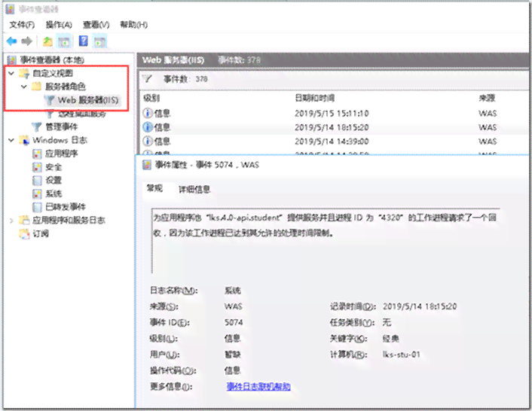Click the event description text box
The width and height of the screenshot is (532, 411).
(326, 241)
